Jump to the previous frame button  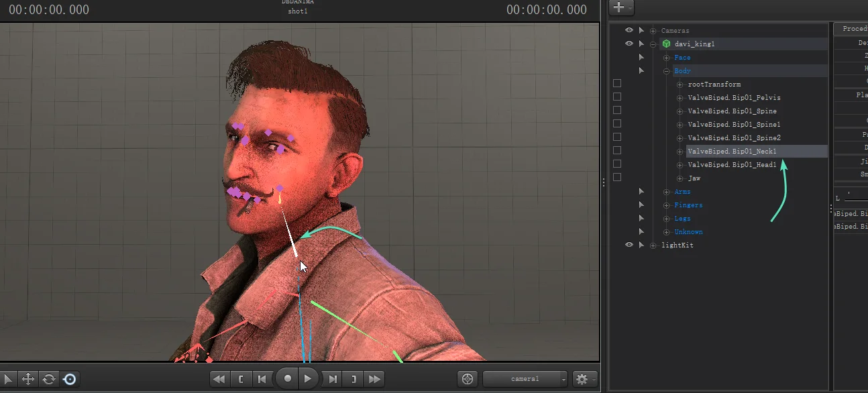pos(262,379)
